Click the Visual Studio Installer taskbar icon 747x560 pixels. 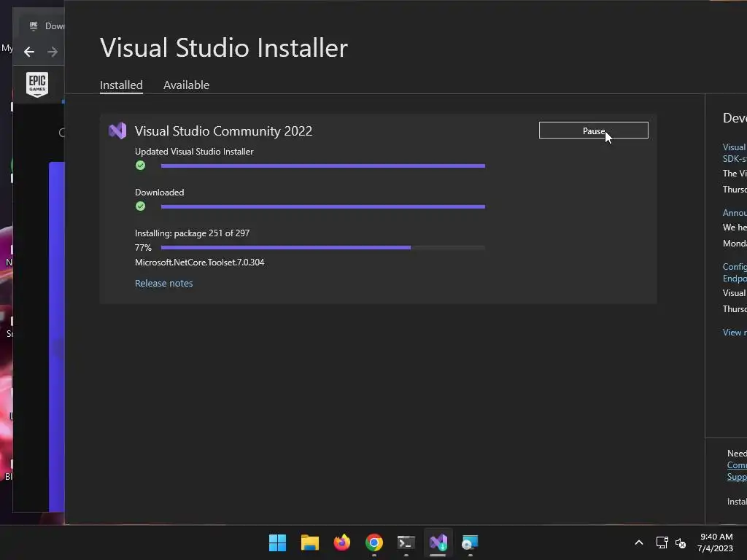click(438, 542)
